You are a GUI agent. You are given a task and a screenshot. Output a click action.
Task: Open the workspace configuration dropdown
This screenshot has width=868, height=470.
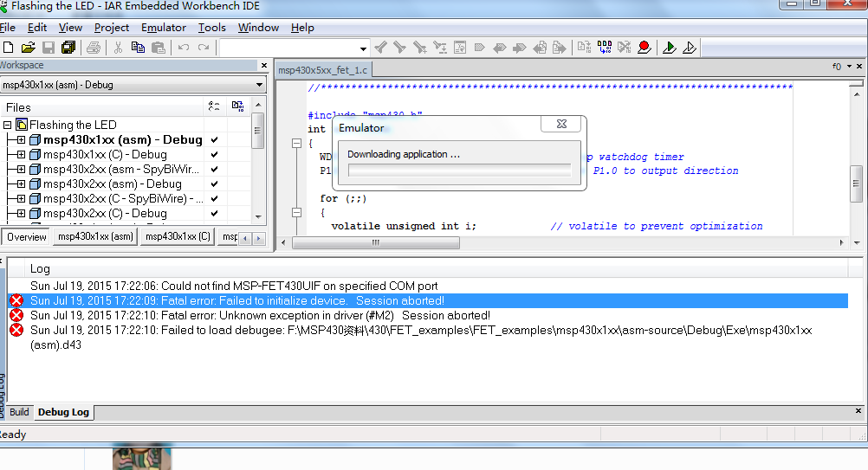[x=259, y=85]
